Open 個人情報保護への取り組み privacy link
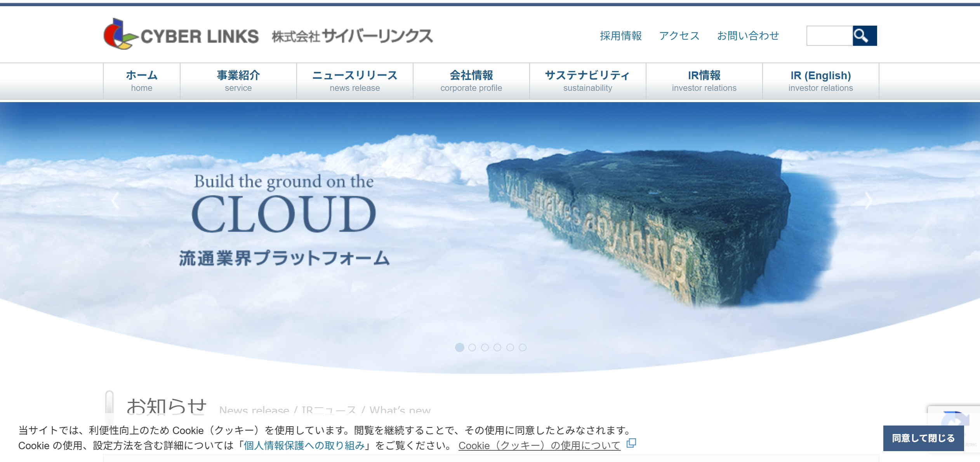Image resolution: width=980 pixels, height=462 pixels. click(304, 445)
